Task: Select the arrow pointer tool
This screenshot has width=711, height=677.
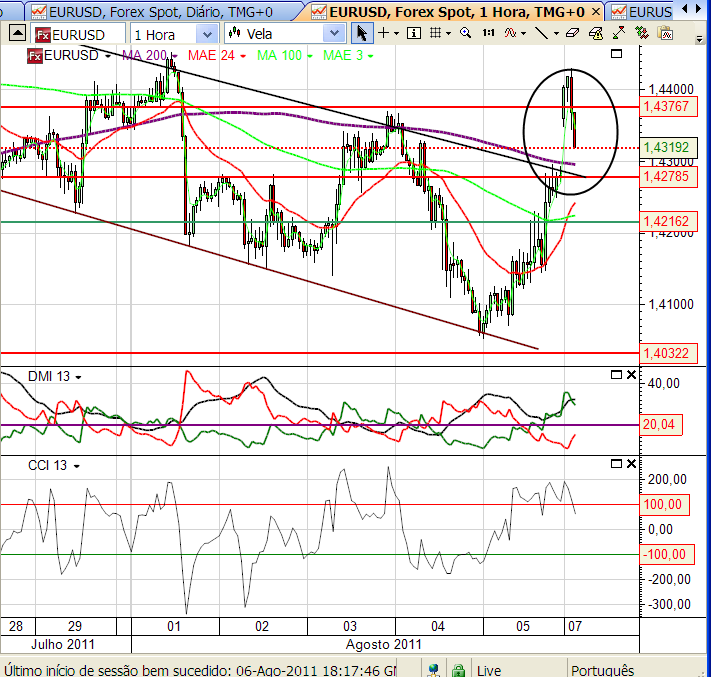Action: [x=361, y=34]
